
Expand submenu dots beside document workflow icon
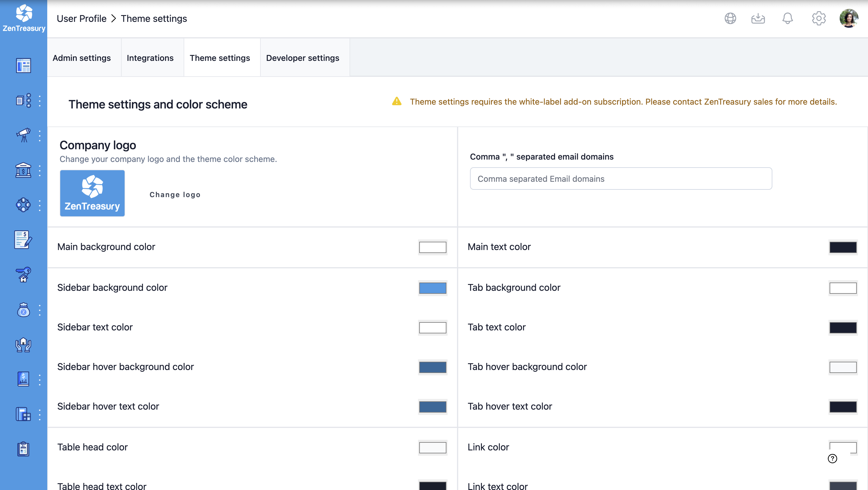coord(40,100)
